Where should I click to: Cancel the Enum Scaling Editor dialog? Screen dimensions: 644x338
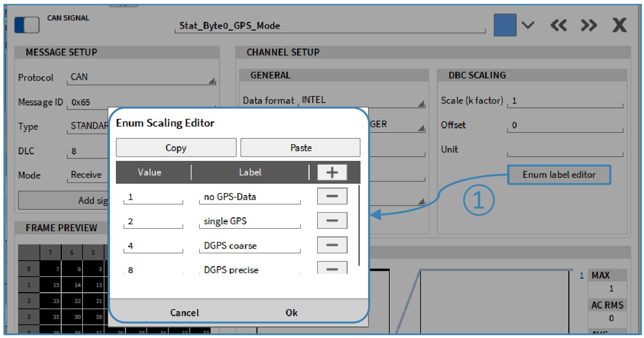184,313
